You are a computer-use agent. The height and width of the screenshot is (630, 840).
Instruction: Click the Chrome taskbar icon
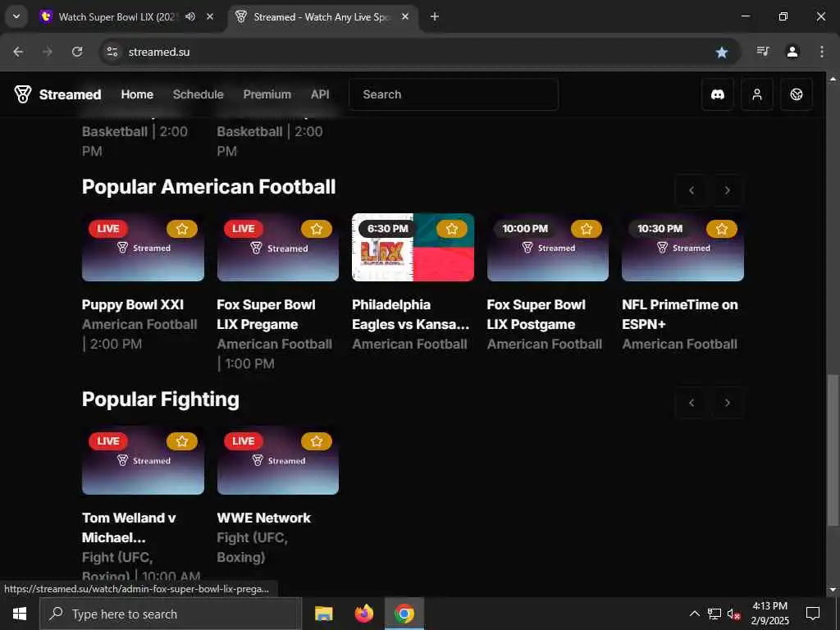tap(404, 614)
